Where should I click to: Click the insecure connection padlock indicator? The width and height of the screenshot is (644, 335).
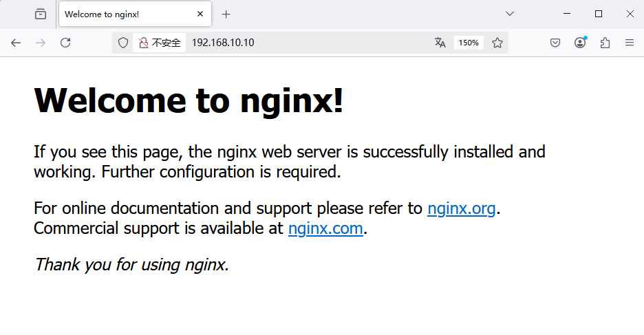[144, 43]
